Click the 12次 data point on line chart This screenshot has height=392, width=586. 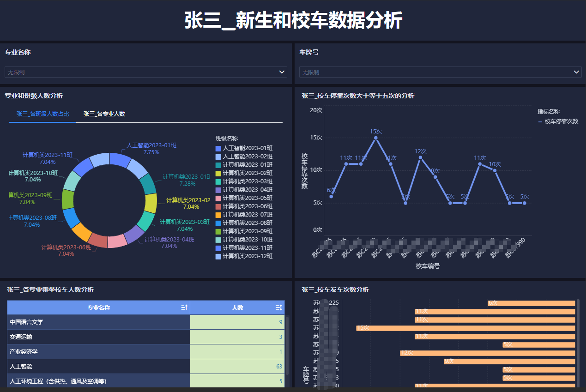(420, 157)
